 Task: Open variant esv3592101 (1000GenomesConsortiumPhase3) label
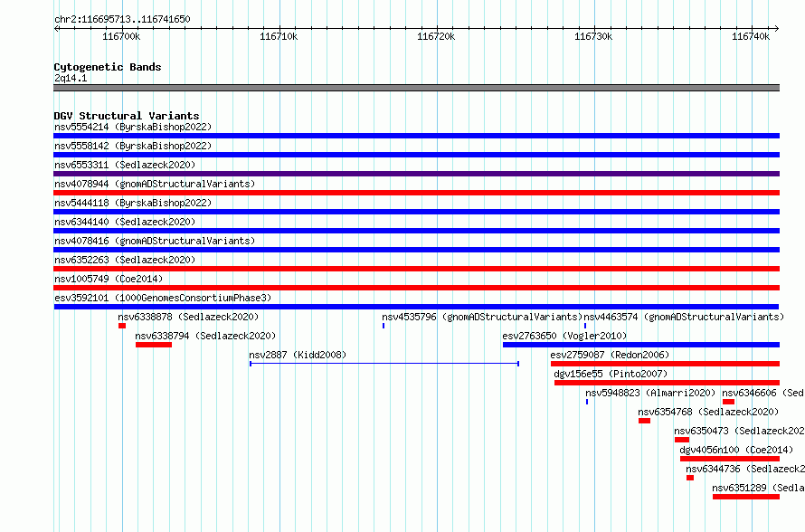pyautogui.click(x=163, y=298)
